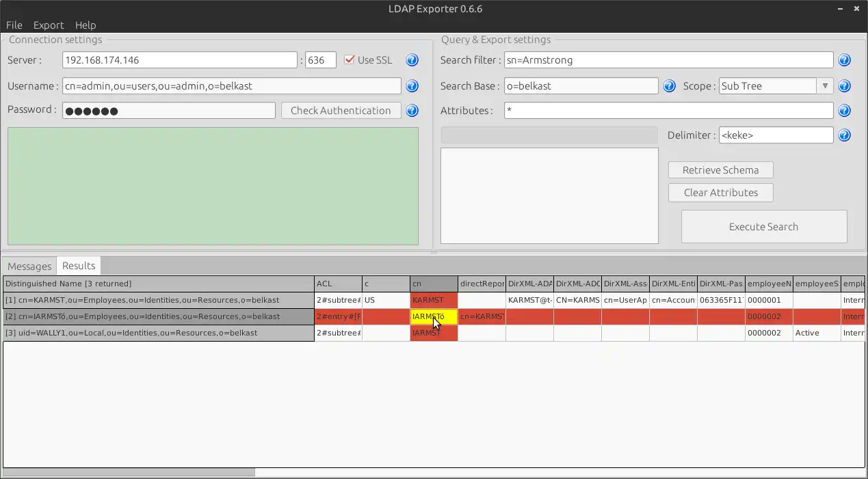Select row cn=IARMSTó,ou=Employees
The image size is (868, 479).
[x=159, y=316]
